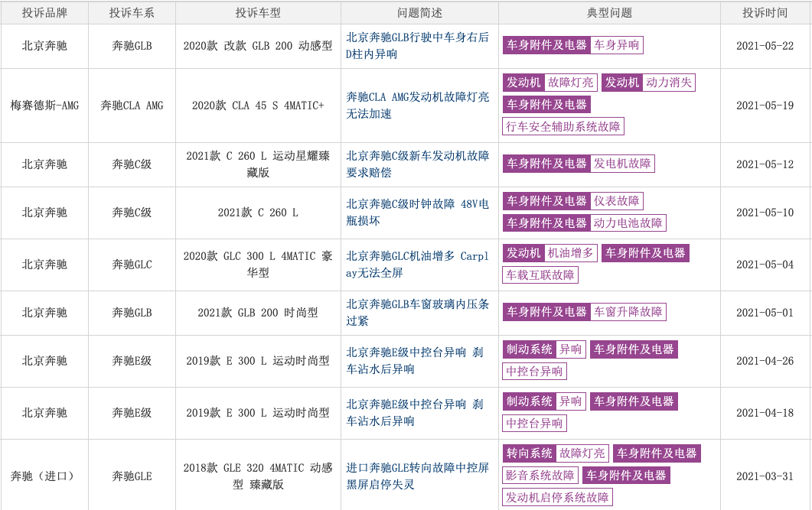Select the 发电机故障 tag
The image size is (812, 510).
(622, 164)
